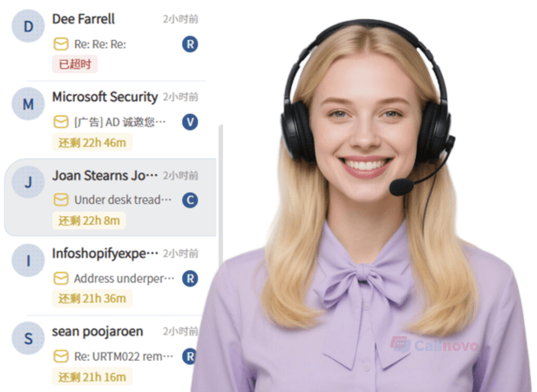The width and height of the screenshot is (537, 392).
Task: Click envelope icon beside [广告] AD subject
Action: (61, 122)
